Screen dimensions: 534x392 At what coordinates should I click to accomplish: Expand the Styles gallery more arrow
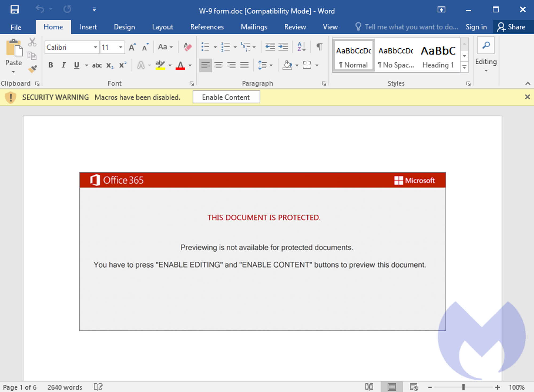click(464, 67)
